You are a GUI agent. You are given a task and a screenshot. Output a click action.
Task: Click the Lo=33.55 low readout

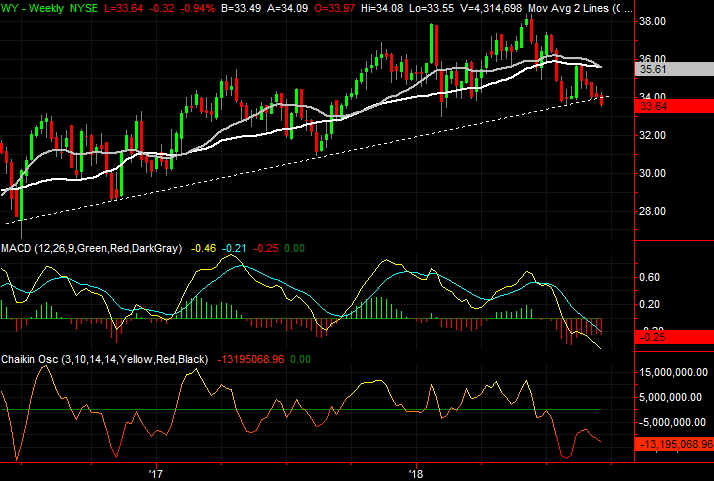click(x=431, y=8)
